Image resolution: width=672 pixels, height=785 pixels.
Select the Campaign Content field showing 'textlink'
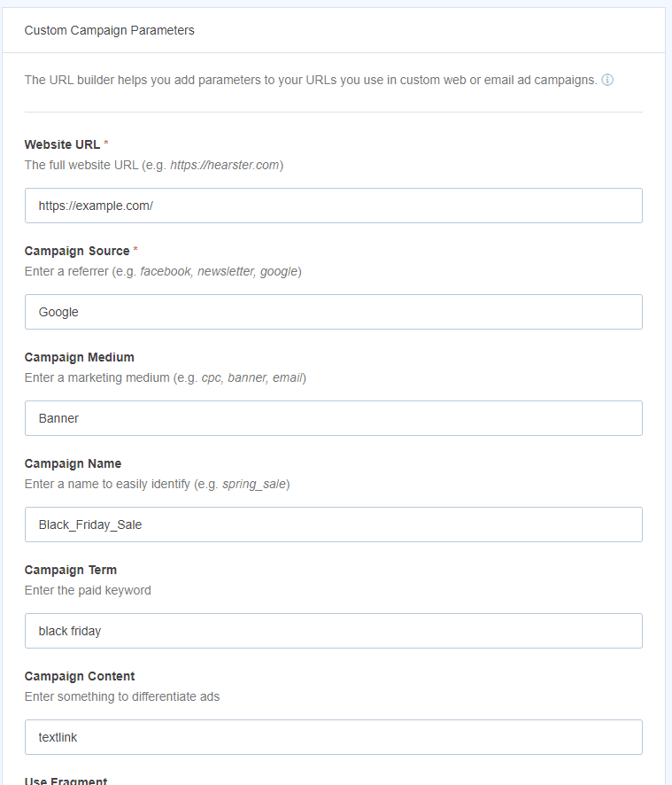(332, 736)
